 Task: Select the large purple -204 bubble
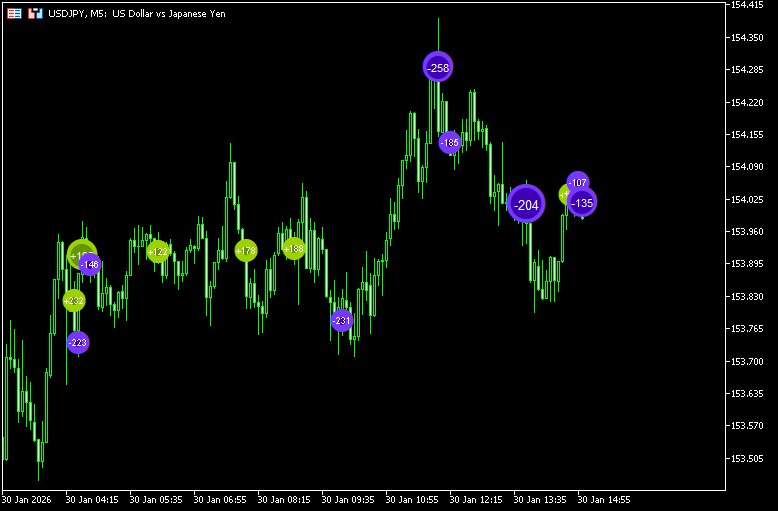click(526, 204)
